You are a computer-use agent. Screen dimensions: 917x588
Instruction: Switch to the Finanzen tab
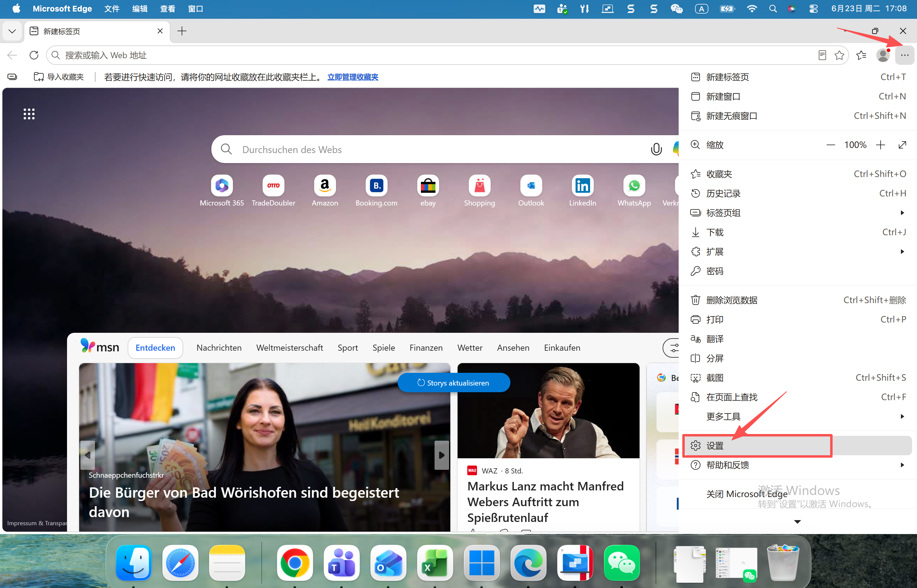click(x=426, y=348)
